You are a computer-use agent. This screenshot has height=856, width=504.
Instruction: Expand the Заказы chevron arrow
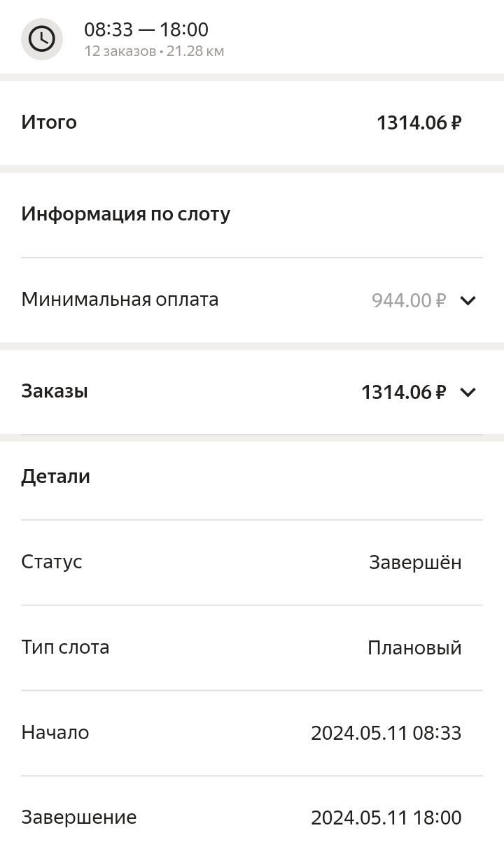coord(468,392)
